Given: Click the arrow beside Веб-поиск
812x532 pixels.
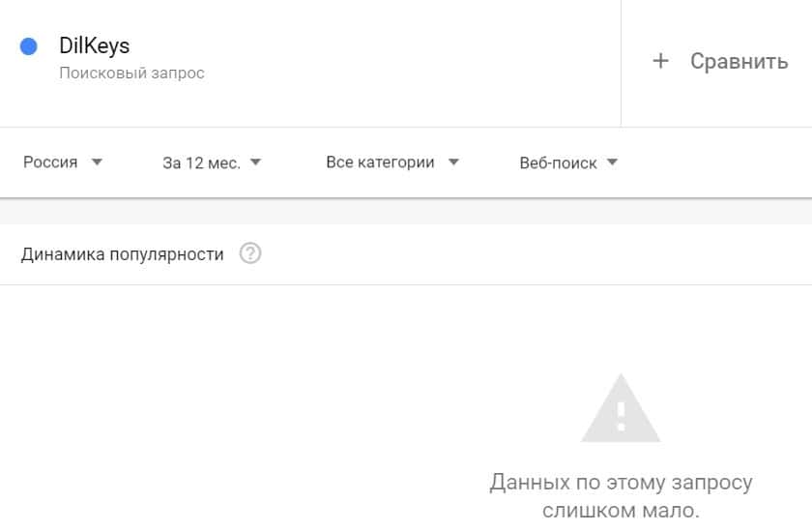Looking at the screenshot, I should [x=612, y=163].
